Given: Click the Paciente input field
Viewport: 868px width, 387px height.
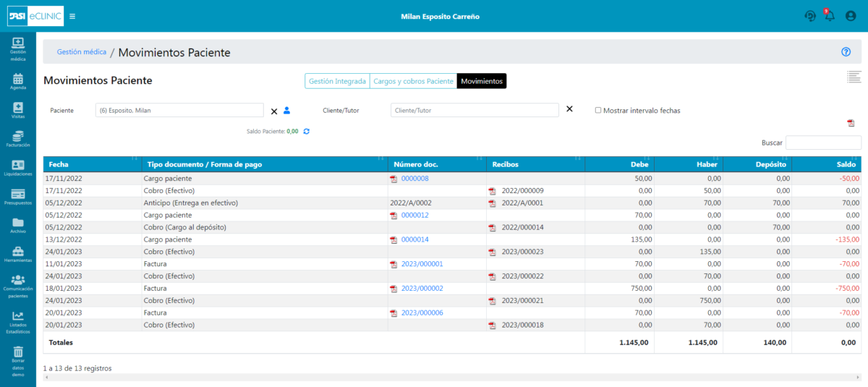Looking at the screenshot, I should (179, 110).
